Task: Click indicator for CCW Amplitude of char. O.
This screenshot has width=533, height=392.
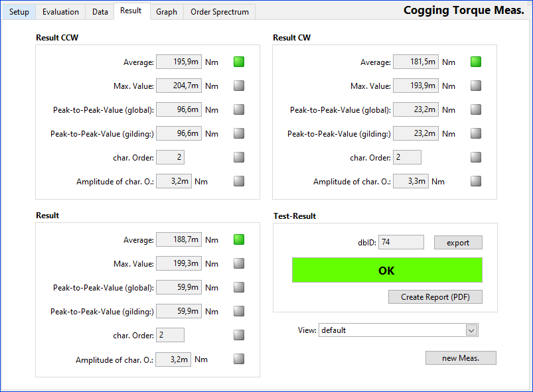Action: 239,181
